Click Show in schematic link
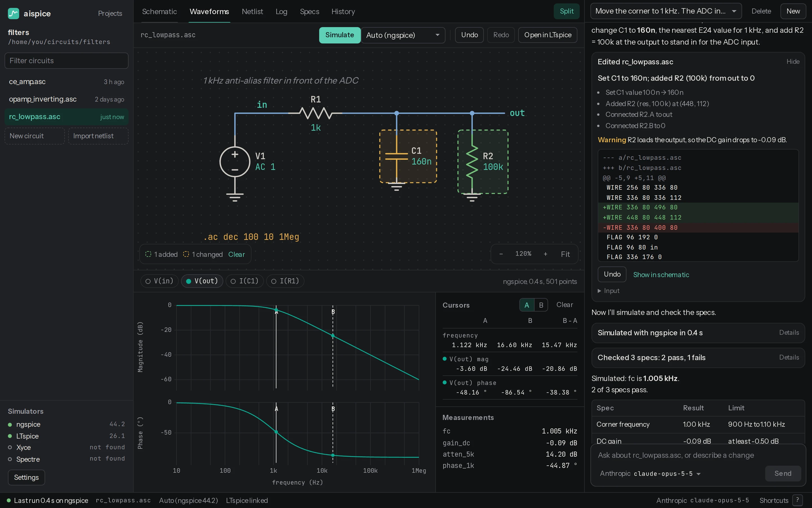 661,275
